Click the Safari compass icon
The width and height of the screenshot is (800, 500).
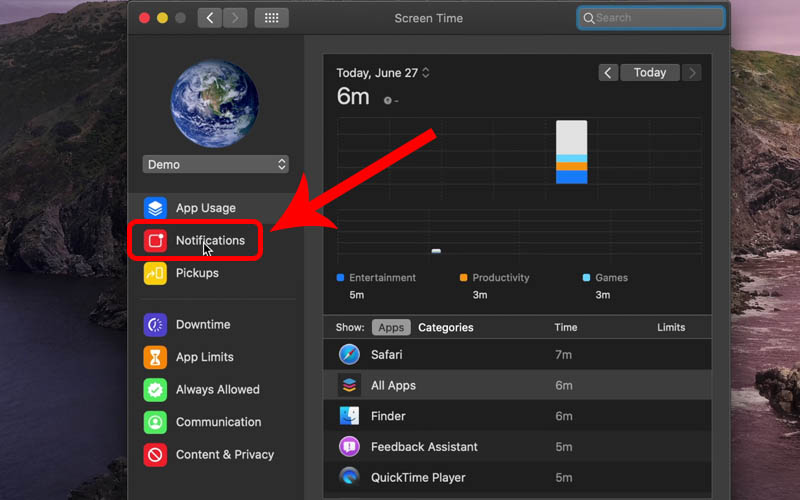tap(349, 355)
